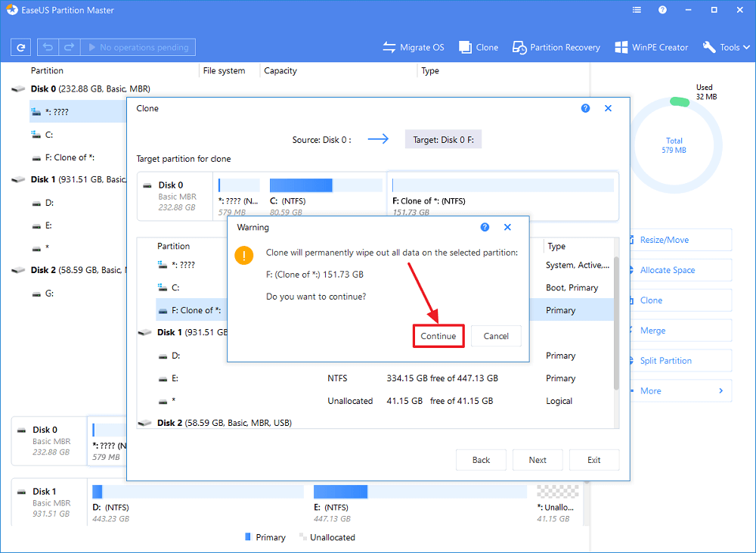Viewport: 756px width, 553px height.
Task: Click the partition list vertical scrollbar
Action: (x=616, y=325)
